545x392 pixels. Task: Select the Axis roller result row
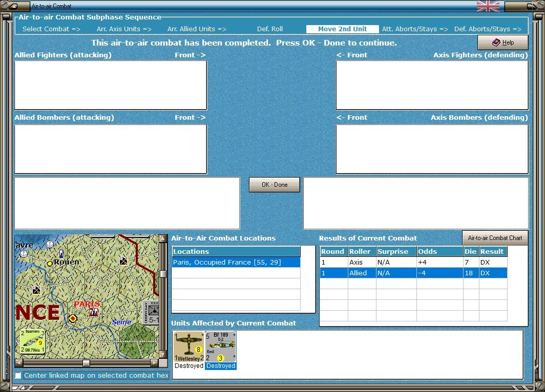pyautogui.click(x=413, y=262)
